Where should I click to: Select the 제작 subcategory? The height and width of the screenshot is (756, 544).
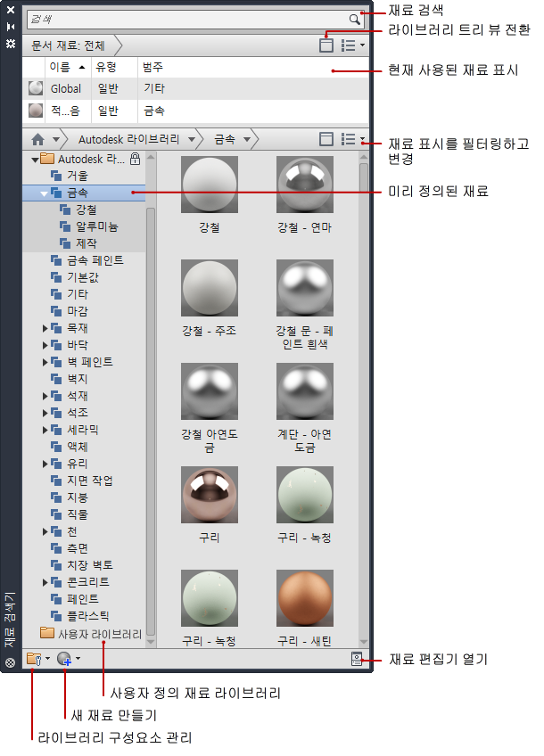pos(87,243)
